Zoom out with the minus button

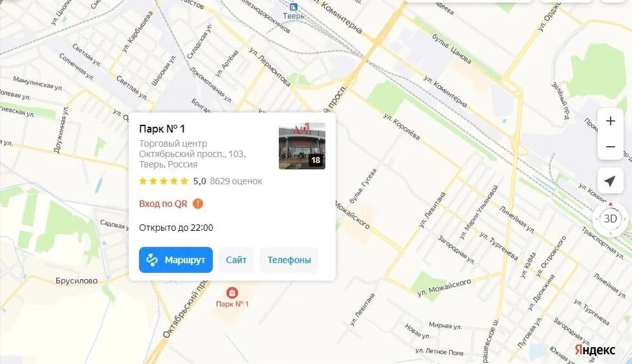click(610, 147)
